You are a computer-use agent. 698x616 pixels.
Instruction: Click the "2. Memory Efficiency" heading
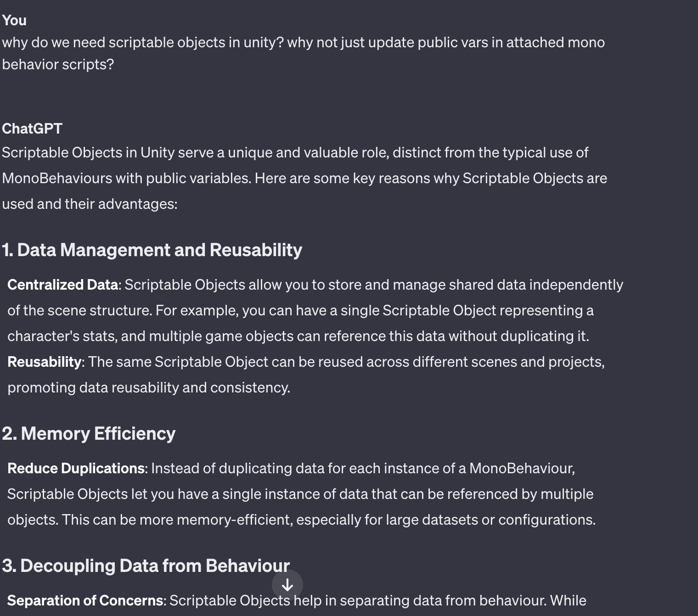89,434
